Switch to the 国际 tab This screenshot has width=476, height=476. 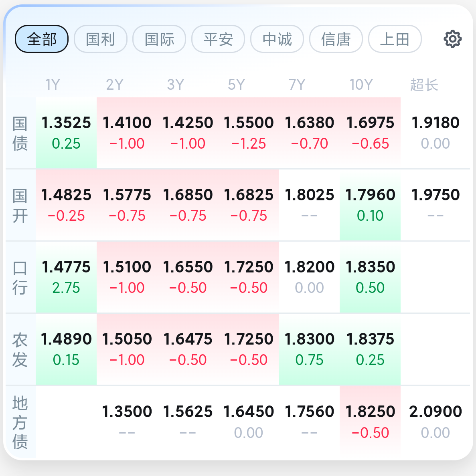coord(160,39)
